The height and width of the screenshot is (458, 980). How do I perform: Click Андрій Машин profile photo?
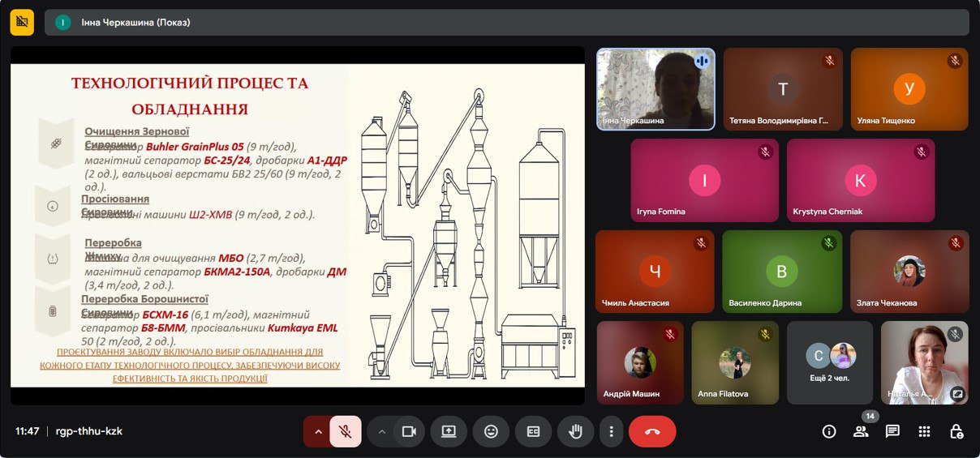tap(640, 362)
